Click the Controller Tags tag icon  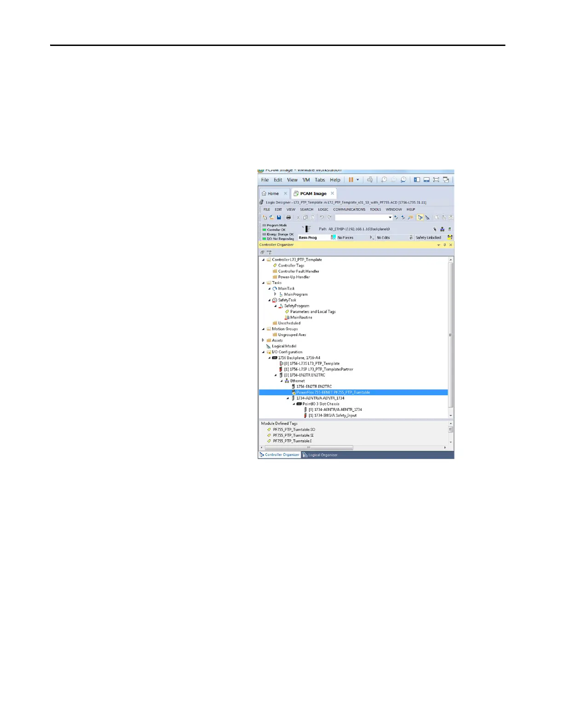pos(275,266)
